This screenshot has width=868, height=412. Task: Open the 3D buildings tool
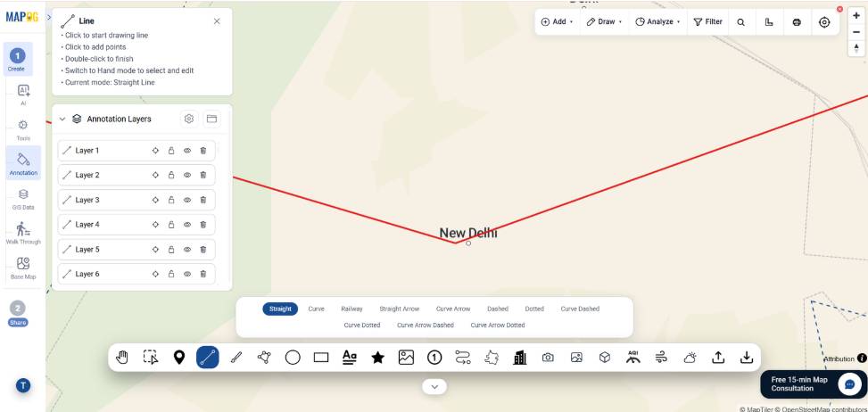click(520, 358)
